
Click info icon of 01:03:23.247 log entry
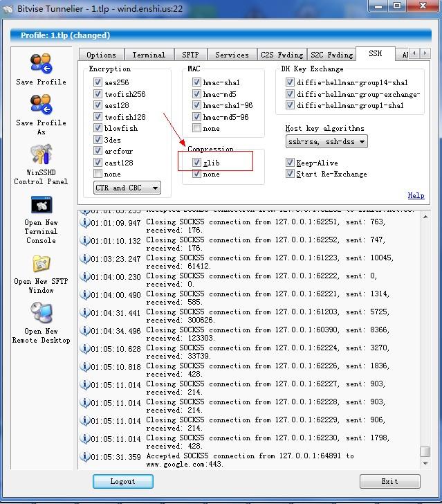tap(85, 258)
